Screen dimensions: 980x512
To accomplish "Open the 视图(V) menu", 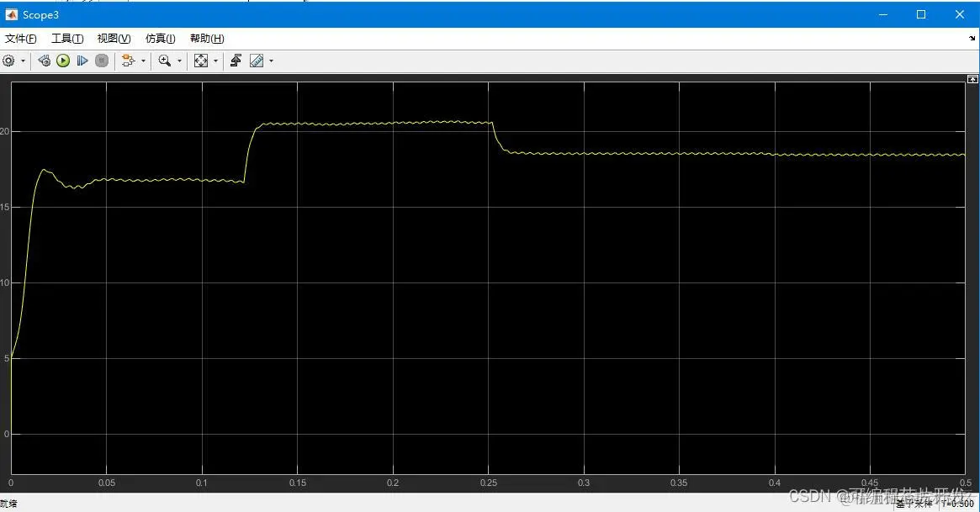I will (x=114, y=39).
